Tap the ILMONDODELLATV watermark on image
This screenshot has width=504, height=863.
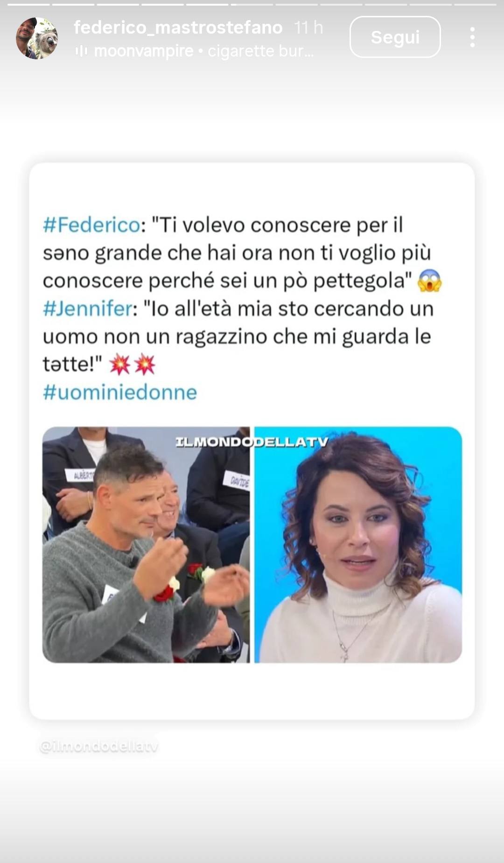click(252, 442)
